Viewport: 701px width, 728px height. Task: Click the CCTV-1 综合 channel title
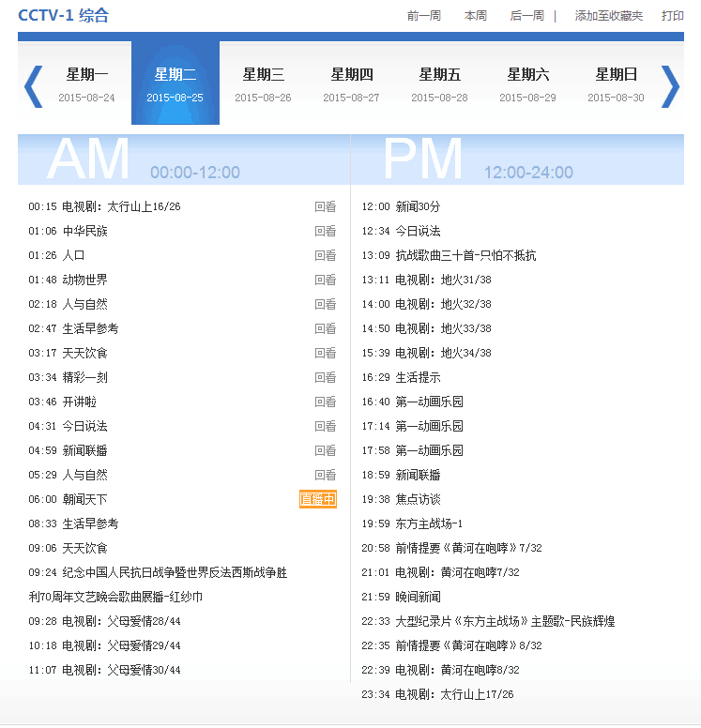(63, 15)
